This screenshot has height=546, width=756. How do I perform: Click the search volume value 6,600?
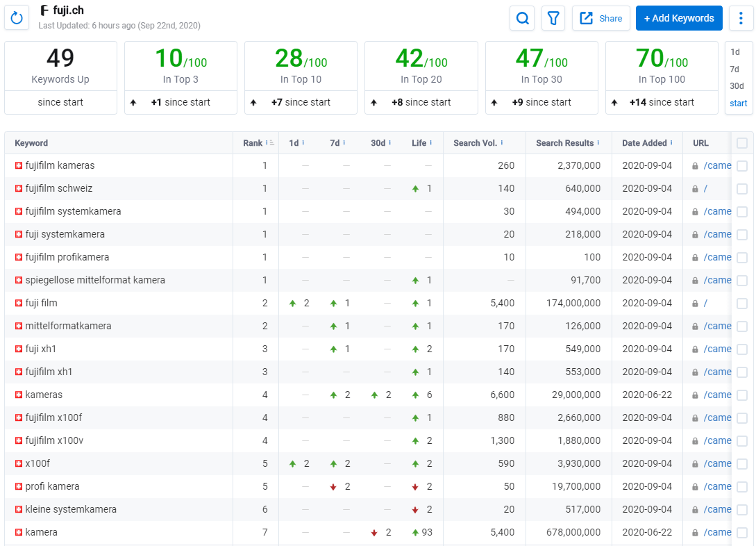coord(503,395)
